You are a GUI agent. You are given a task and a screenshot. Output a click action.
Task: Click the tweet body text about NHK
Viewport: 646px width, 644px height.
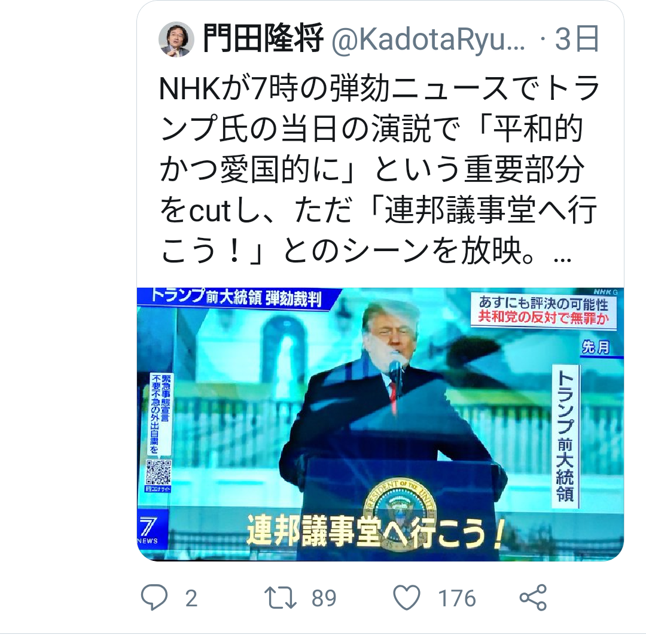coord(379,169)
